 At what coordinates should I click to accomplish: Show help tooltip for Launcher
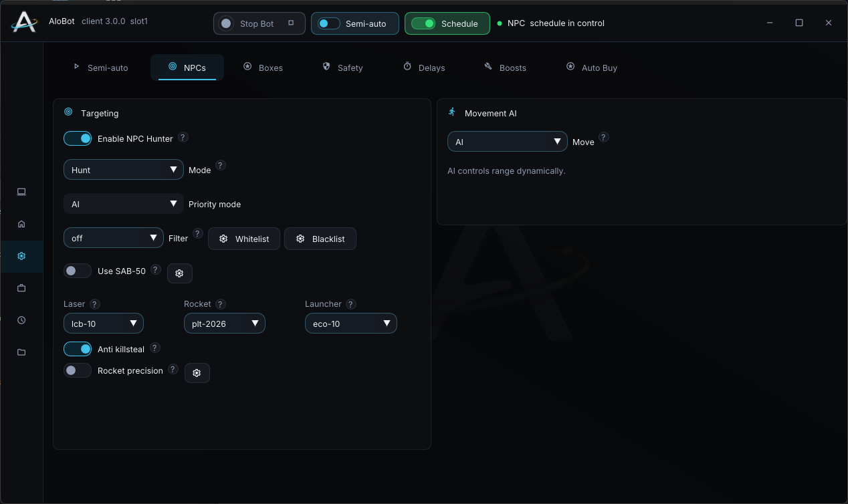tap(350, 304)
